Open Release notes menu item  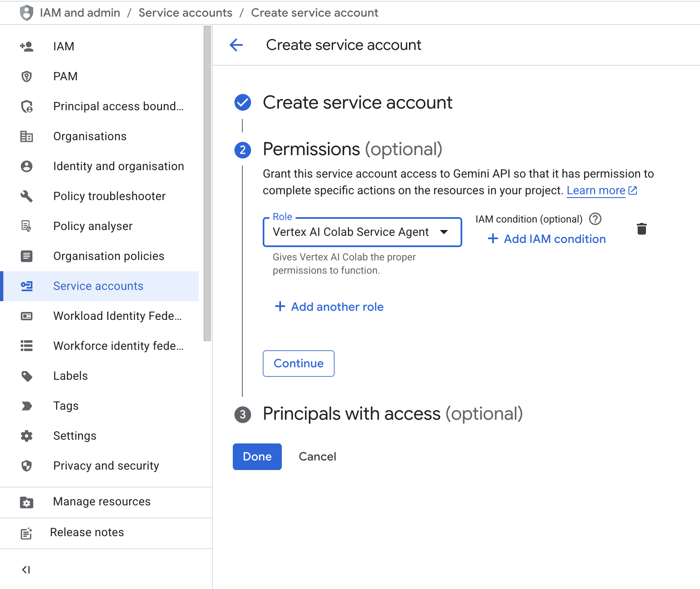pyautogui.click(x=106, y=533)
